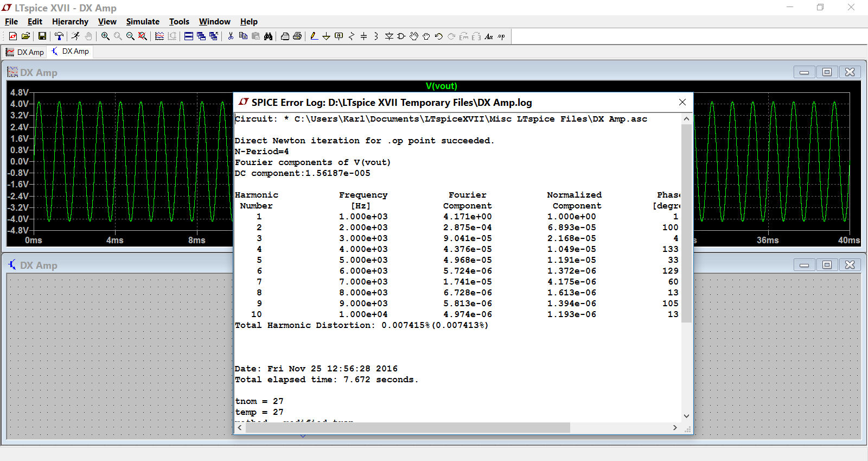Click the Copy tool icon

pyautogui.click(x=243, y=36)
